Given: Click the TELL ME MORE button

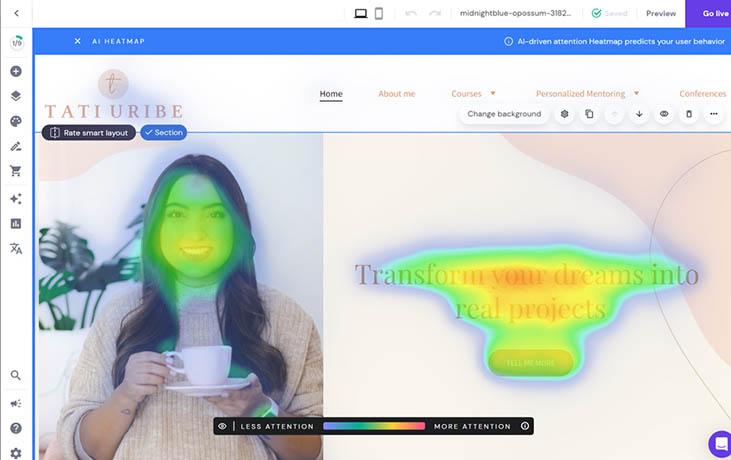Looking at the screenshot, I should [x=531, y=363].
